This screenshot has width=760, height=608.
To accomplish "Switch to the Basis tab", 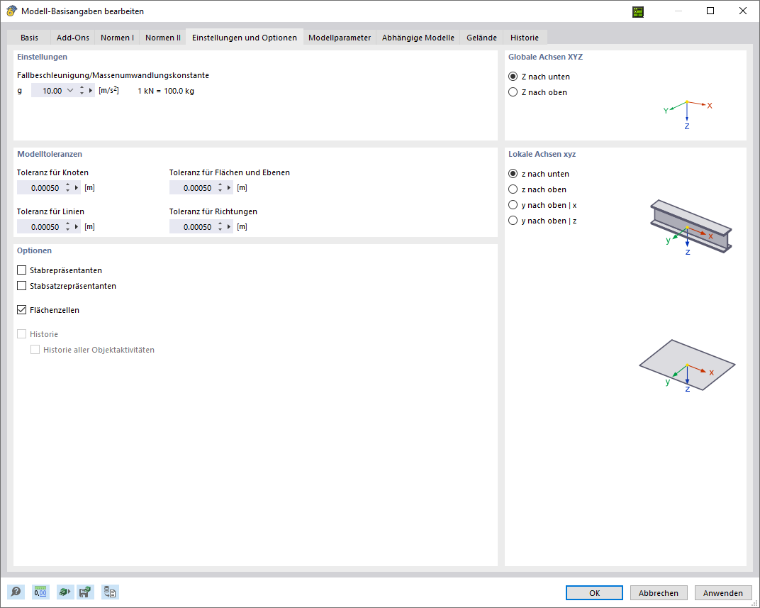I will click(x=29, y=37).
